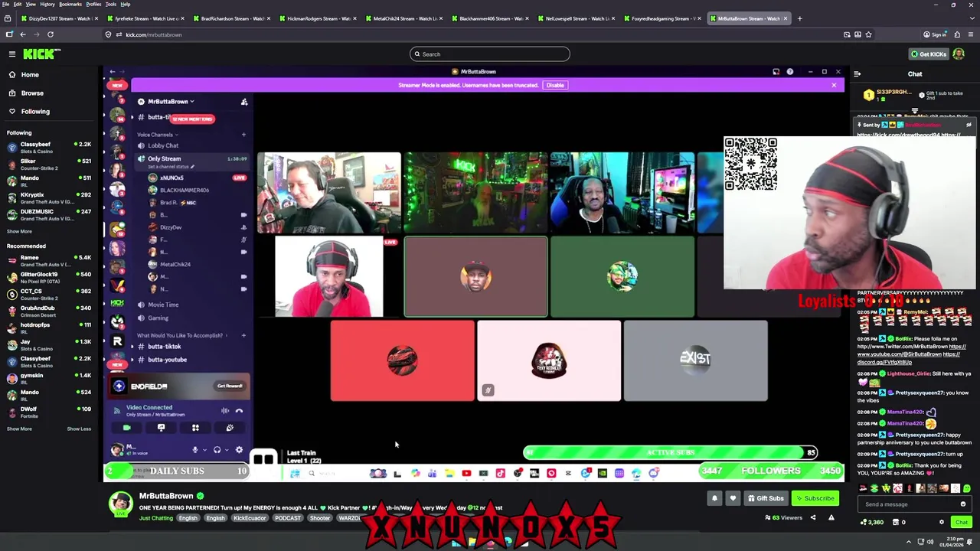The height and width of the screenshot is (551, 980).
Task: Click Disable on the Streamer Mode banner
Action: click(x=555, y=85)
